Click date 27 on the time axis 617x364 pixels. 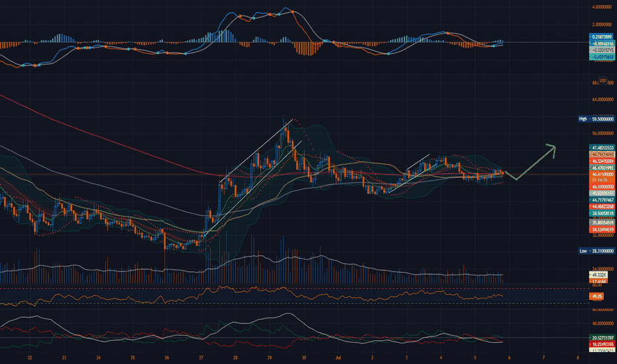201,358
